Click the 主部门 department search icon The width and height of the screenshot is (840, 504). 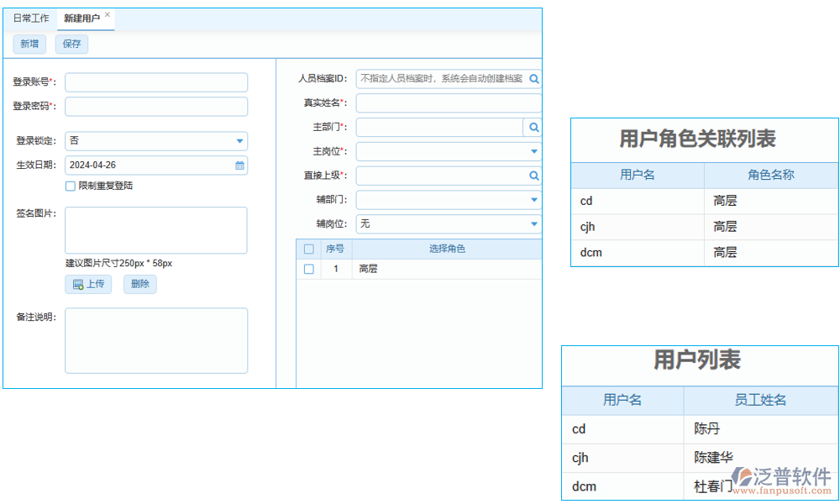pyautogui.click(x=533, y=127)
